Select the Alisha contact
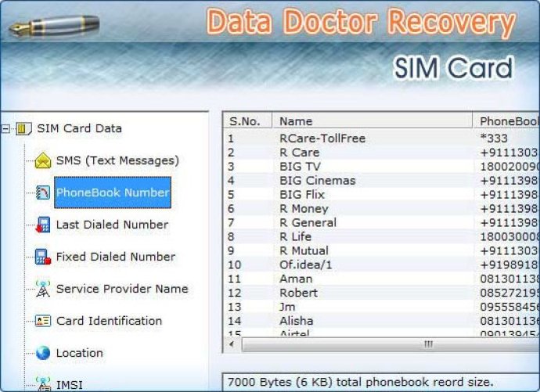The image size is (540, 392). (382, 321)
